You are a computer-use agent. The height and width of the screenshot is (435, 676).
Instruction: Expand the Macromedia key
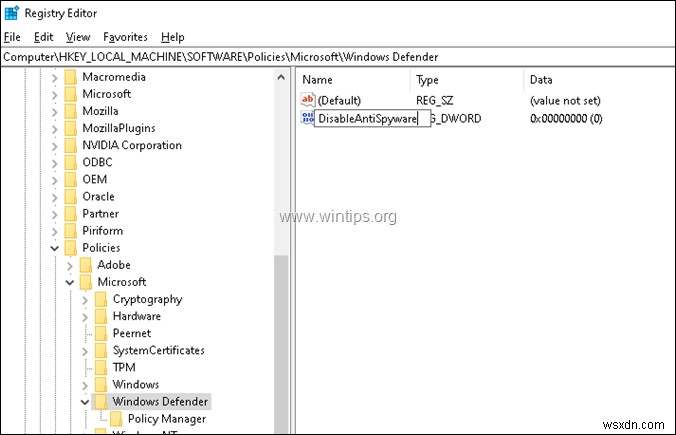tap(54, 78)
